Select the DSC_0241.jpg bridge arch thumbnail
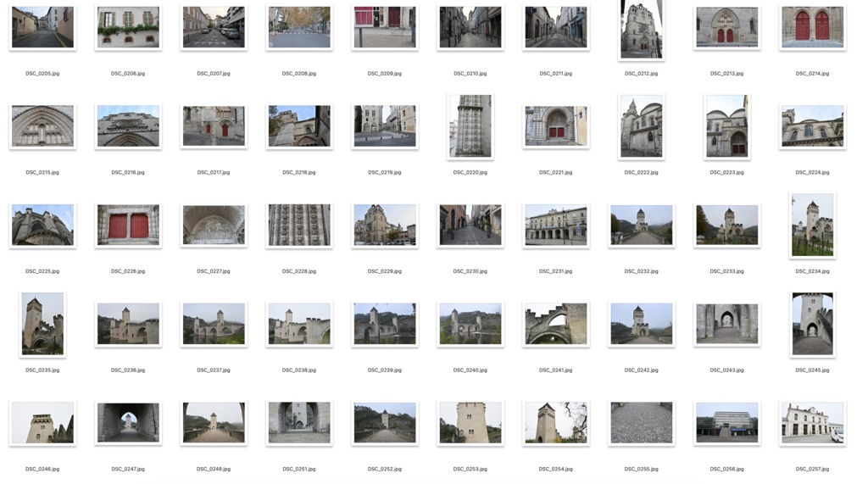Screen dimensions: 868x484 [556, 324]
